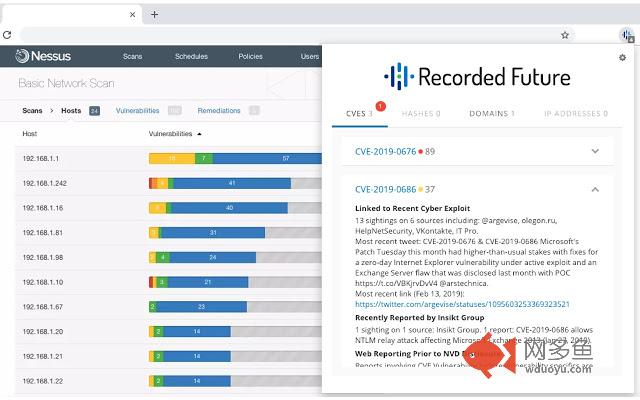This screenshot has width=640, height=400.
Task: Click the Nessus logo
Action: click(x=43, y=56)
